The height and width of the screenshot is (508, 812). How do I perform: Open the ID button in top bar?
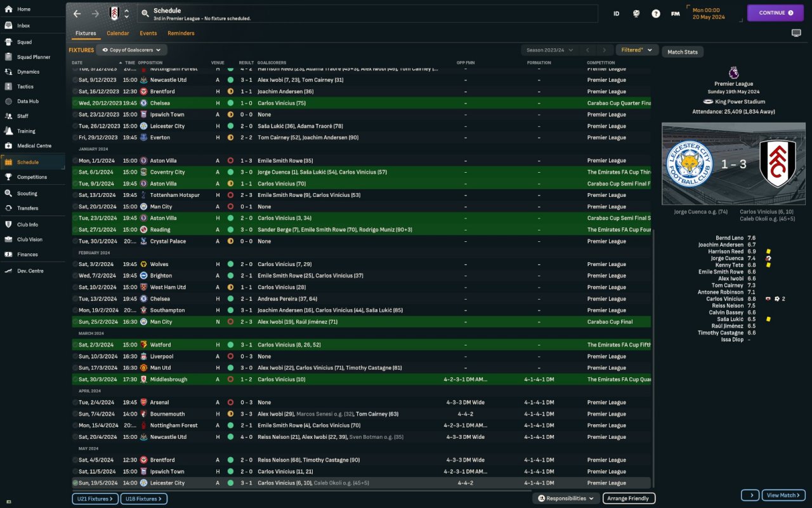617,13
